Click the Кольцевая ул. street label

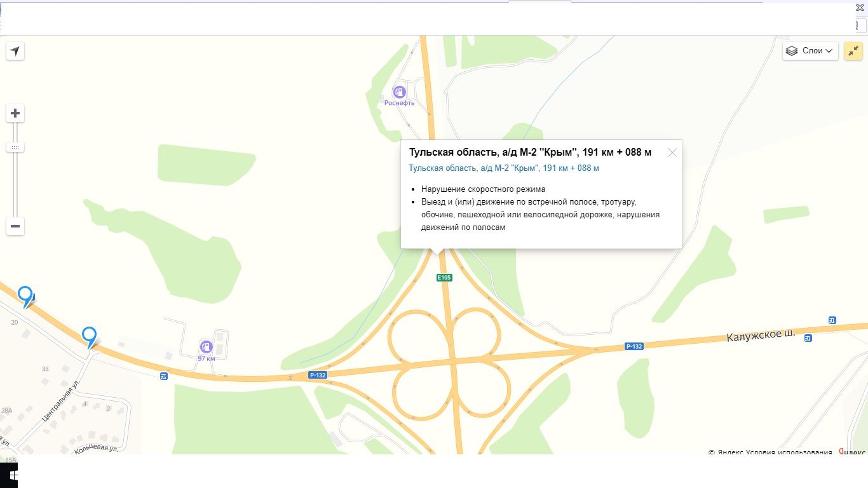97,449
